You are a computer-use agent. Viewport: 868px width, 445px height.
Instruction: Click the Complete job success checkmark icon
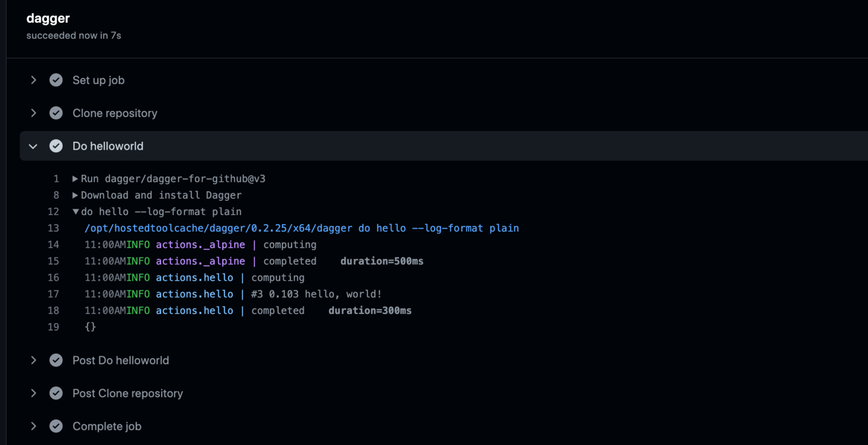click(x=56, y=426)
